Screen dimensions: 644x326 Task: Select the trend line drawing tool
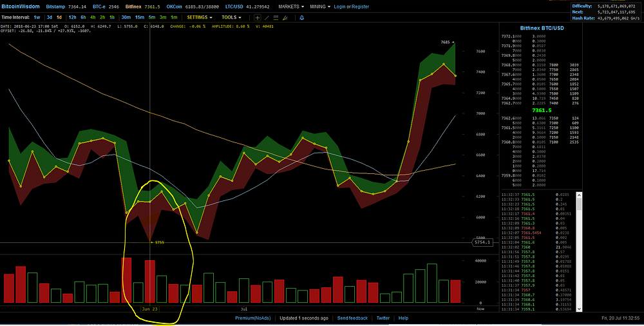click(x=267, y=17)
